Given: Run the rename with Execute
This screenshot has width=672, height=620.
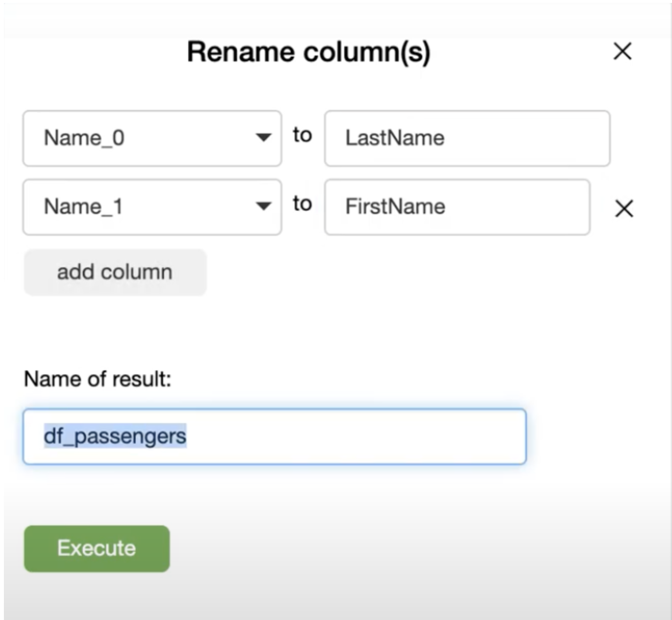Looking at the screenshot, I should pos(97,548).
